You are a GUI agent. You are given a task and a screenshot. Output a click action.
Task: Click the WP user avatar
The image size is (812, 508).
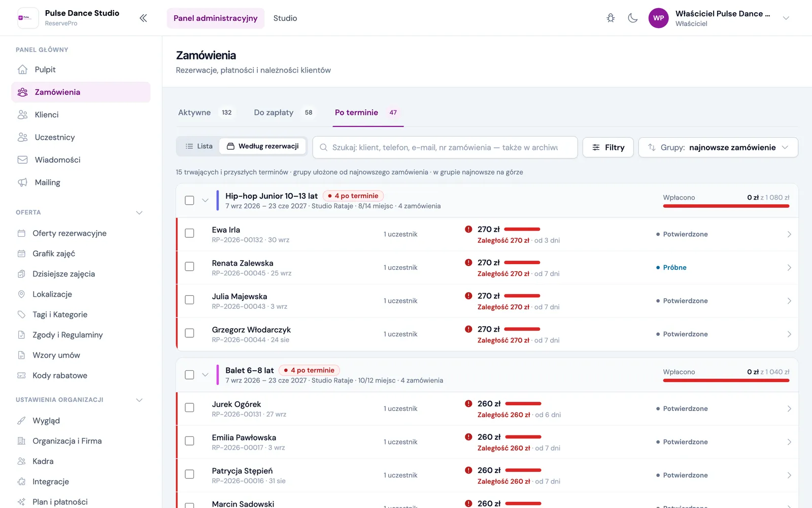click(x=658, y=18)
